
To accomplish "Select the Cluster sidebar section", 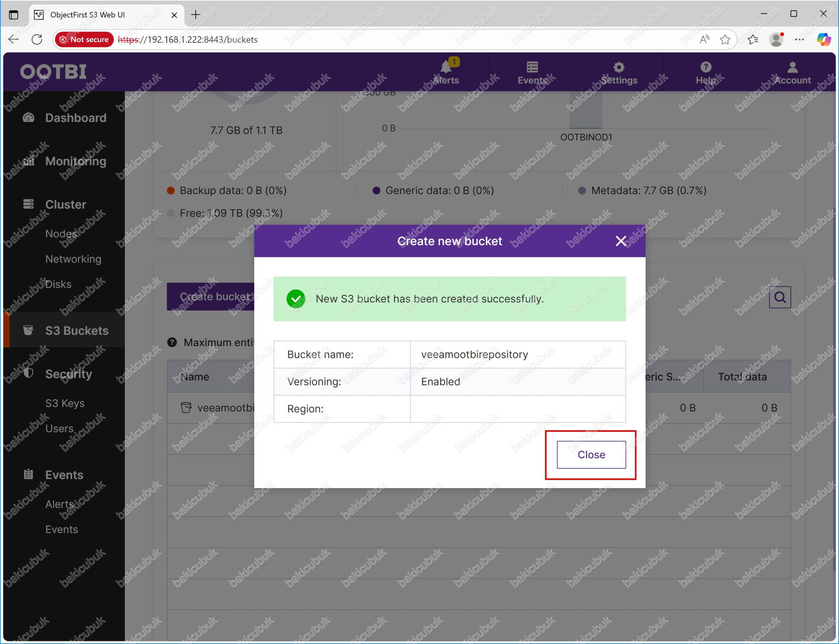I will pos(66,204).
